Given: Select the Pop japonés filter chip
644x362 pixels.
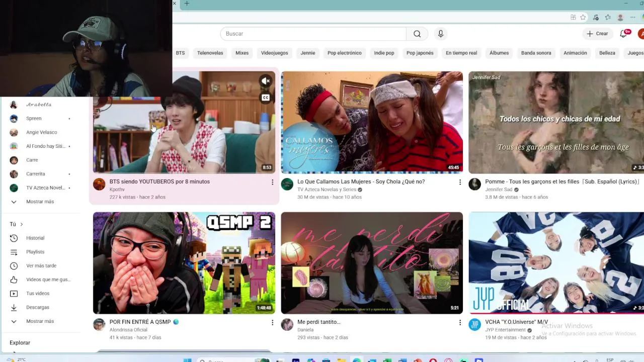Looking at the screenshot, I should pyautogui.click(x=420, y=53).
